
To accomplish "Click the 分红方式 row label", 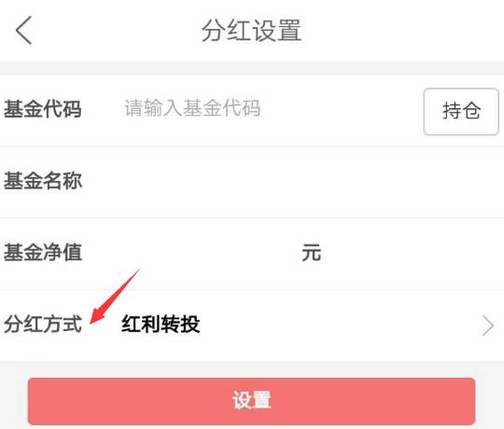I will coord(43,324).
